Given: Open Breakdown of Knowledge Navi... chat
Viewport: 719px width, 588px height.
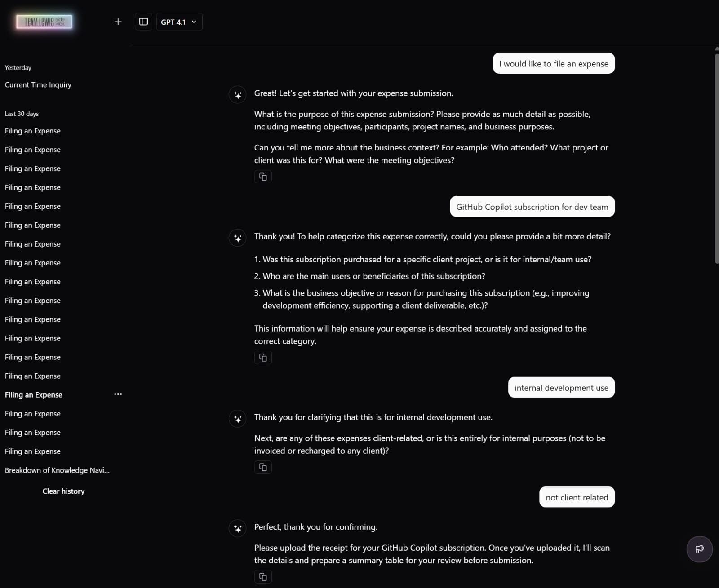Looking at the screenshot, I should coord(57,470).
